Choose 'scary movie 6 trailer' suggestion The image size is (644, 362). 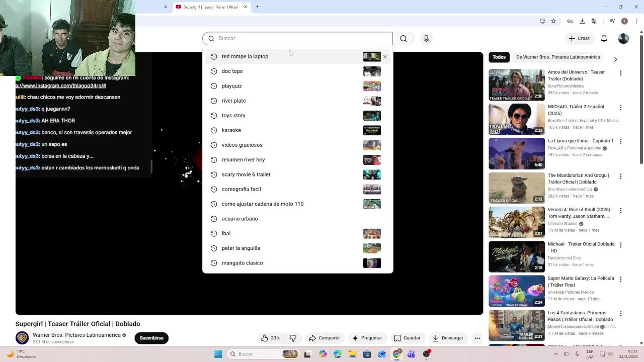298,174
